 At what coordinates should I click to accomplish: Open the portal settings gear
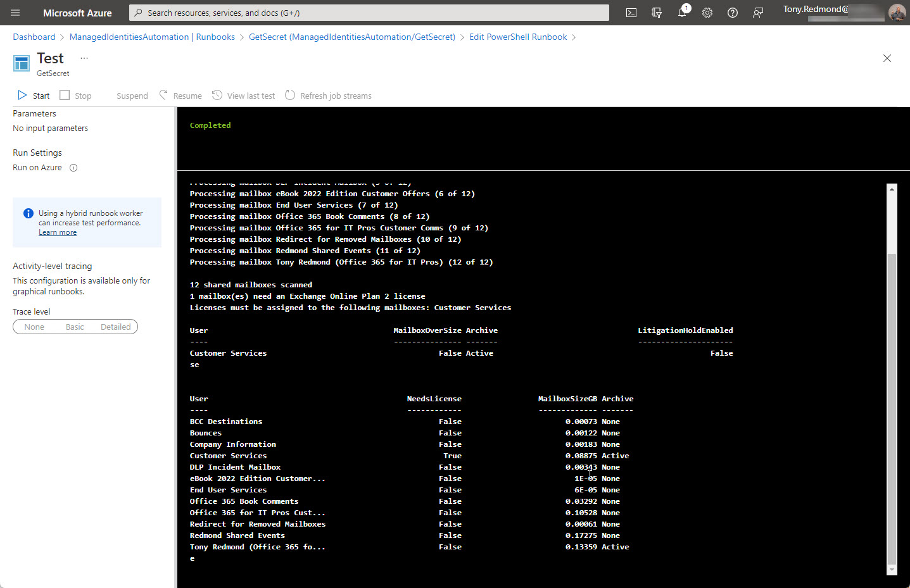(707, 12)
